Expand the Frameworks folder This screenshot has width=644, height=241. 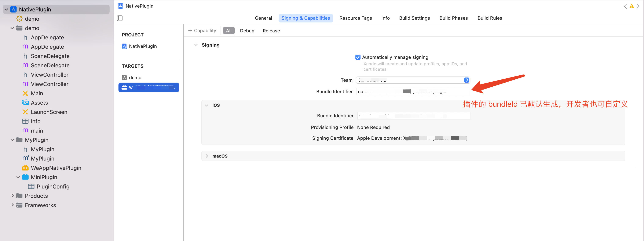[x=12, y=205]
